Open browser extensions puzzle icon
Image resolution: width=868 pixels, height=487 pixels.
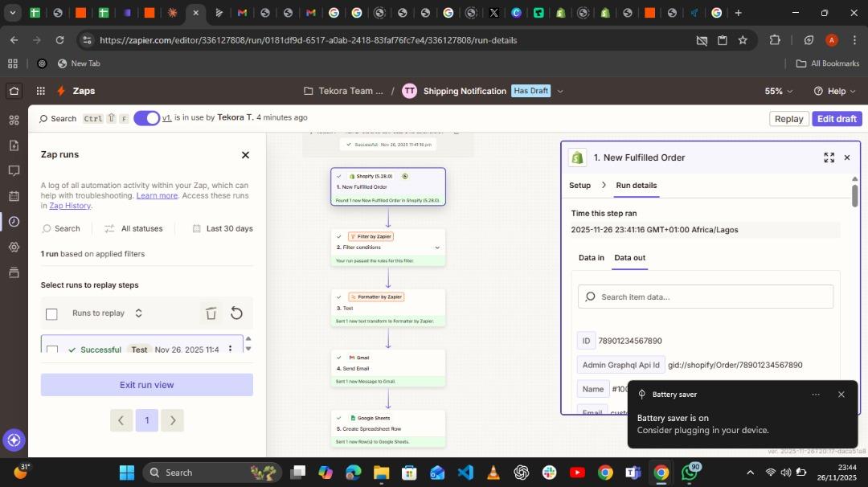[775, 40]
